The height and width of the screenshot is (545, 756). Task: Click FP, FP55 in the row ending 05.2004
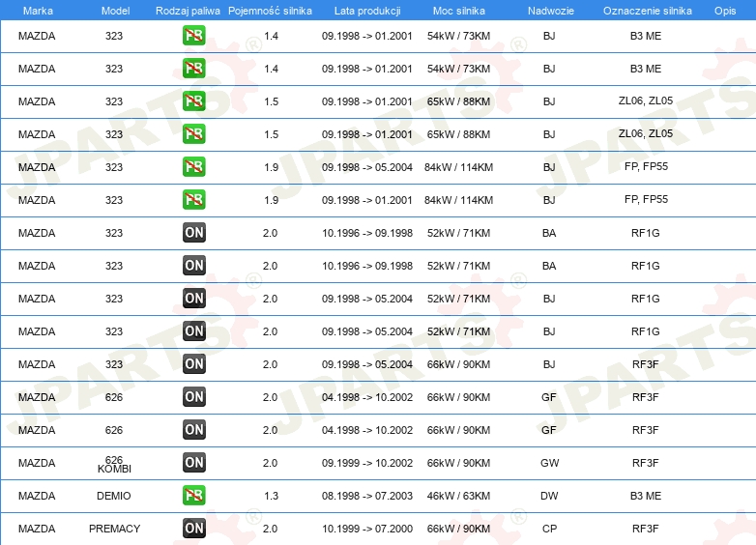[646, 167]
